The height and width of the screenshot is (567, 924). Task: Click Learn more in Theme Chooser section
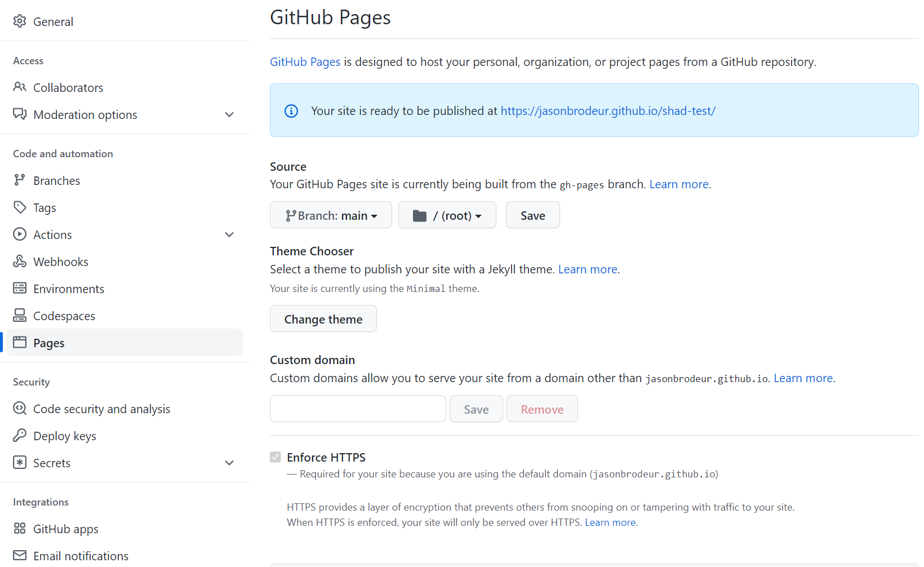pos(588,269)
